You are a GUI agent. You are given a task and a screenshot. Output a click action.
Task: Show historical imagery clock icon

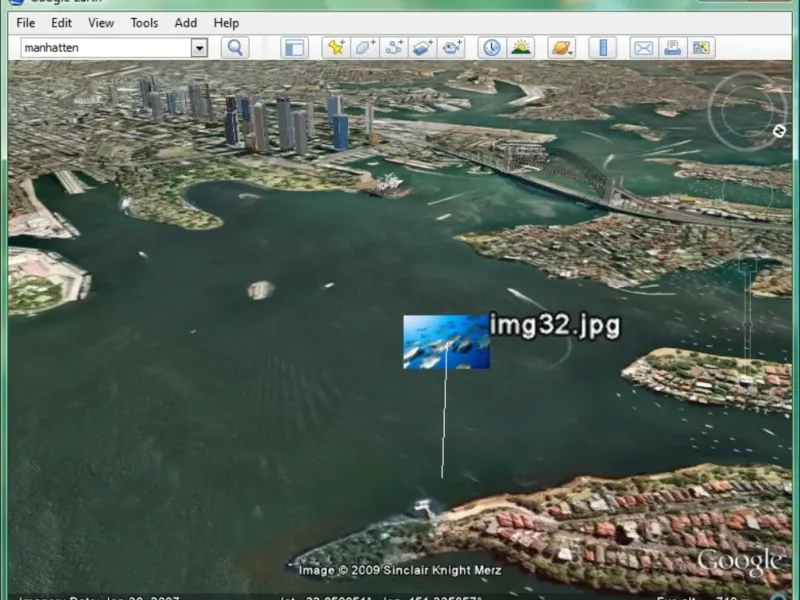pyautogui.click(x=491, y=48)
